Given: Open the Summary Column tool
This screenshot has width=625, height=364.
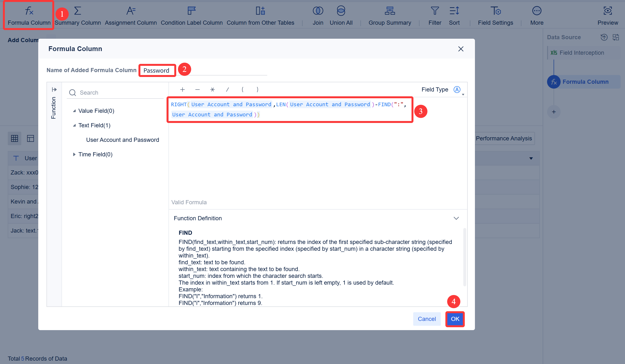Looking at the screenshot, I should pyautogui.click(x=78, y=15).
